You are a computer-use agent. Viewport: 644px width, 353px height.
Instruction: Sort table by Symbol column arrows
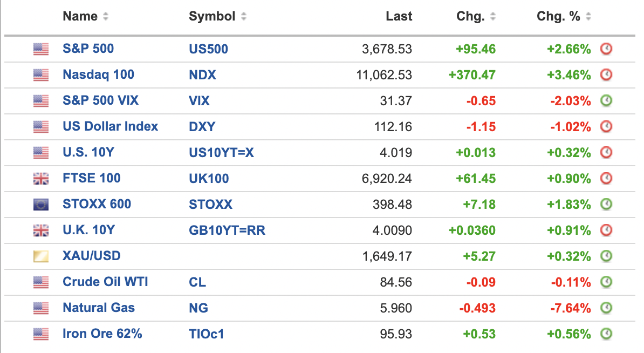(244, 17)
